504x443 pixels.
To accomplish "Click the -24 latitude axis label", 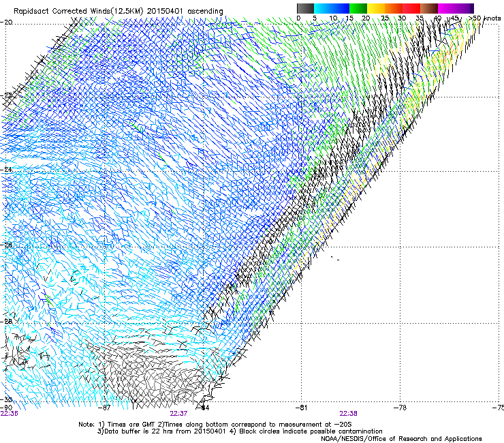I will tap(7, 169).
